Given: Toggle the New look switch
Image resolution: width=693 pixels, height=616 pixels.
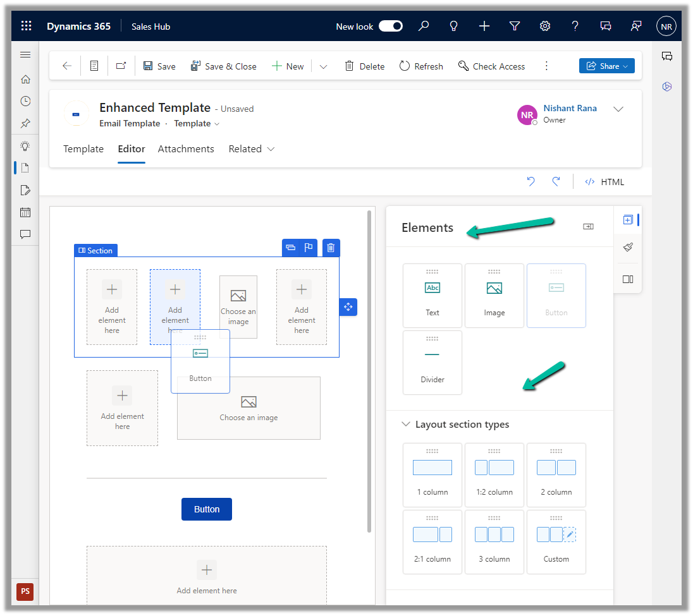Looking at the screenshot, I should pyautogui.click(x=391, y=26).
